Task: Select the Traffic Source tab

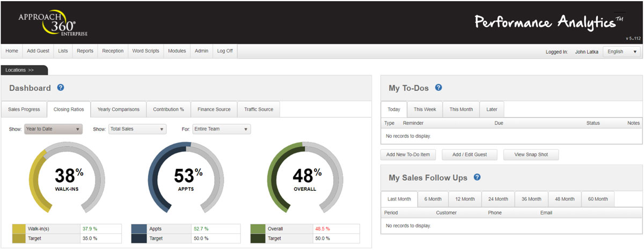Action: point(259,110)
